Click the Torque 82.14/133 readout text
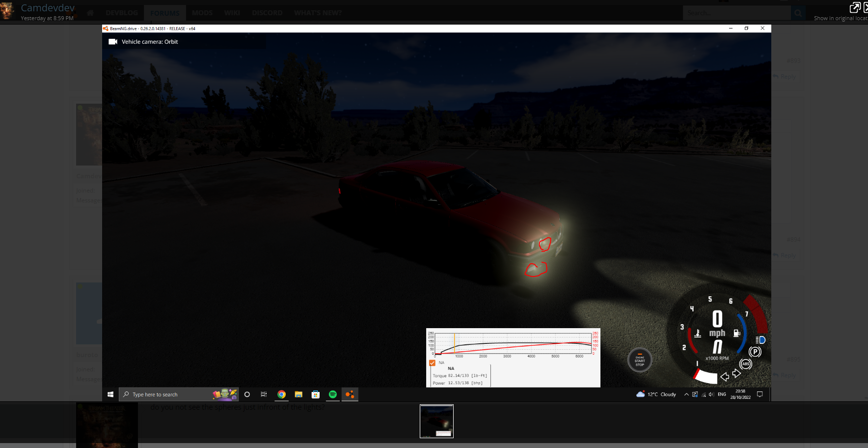The height and width of the screenshot is (448, 868). 460,376
